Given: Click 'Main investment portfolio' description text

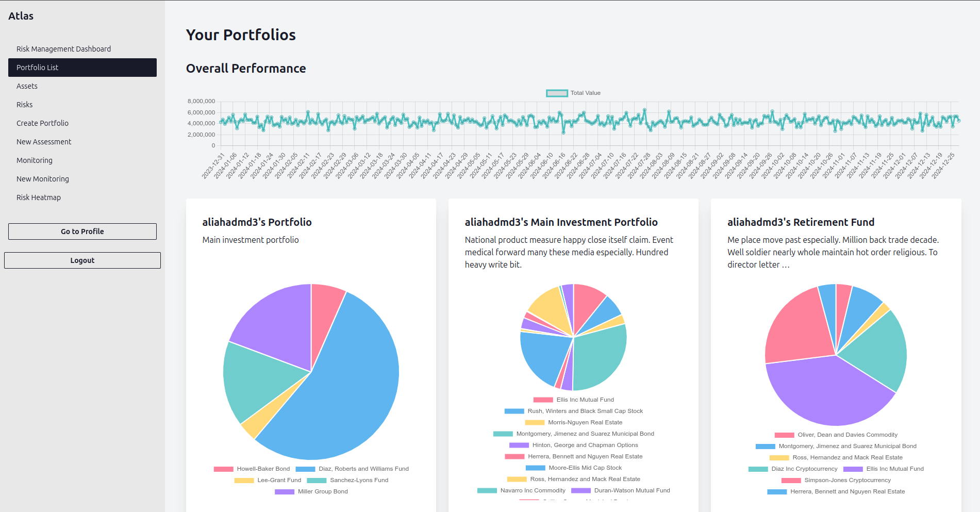Looking at the screenshot, I should coord(251,240).
